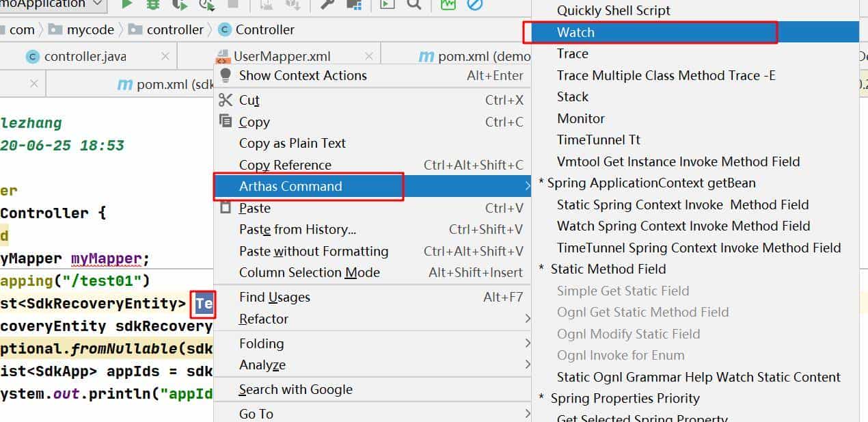Click the Run with Coverage icon

(180, 5)
